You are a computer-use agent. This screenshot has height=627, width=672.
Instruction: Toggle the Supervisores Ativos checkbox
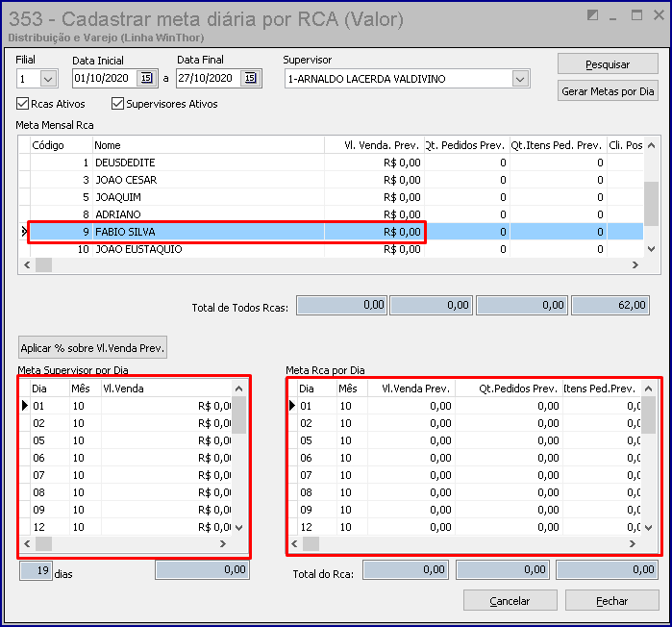(x=117, y=104)
